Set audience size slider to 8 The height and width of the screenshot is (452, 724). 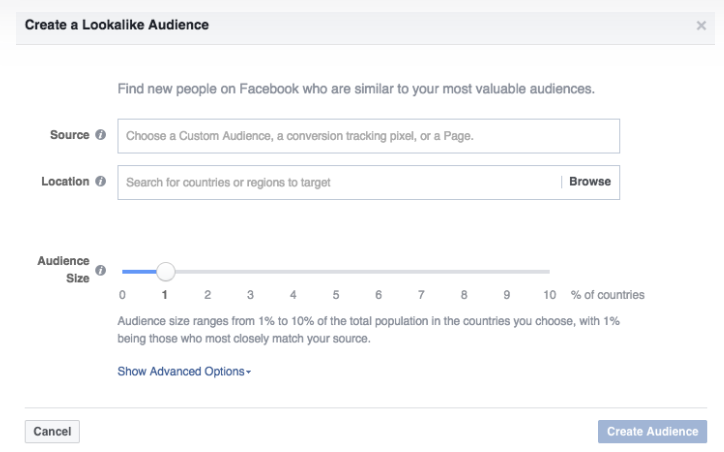(464, 271)
